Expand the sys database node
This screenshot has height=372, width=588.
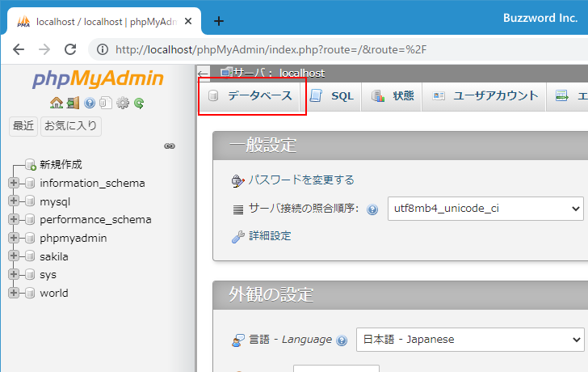click(14, 274)
